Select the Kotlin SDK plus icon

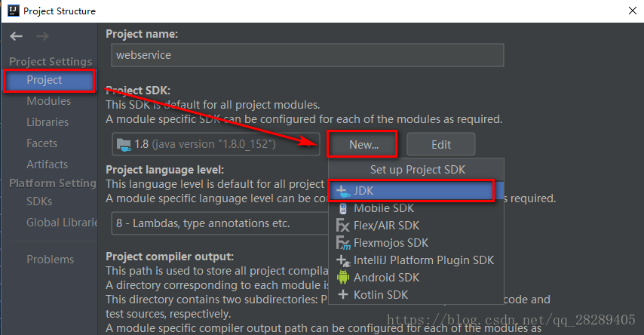point(342,295)
